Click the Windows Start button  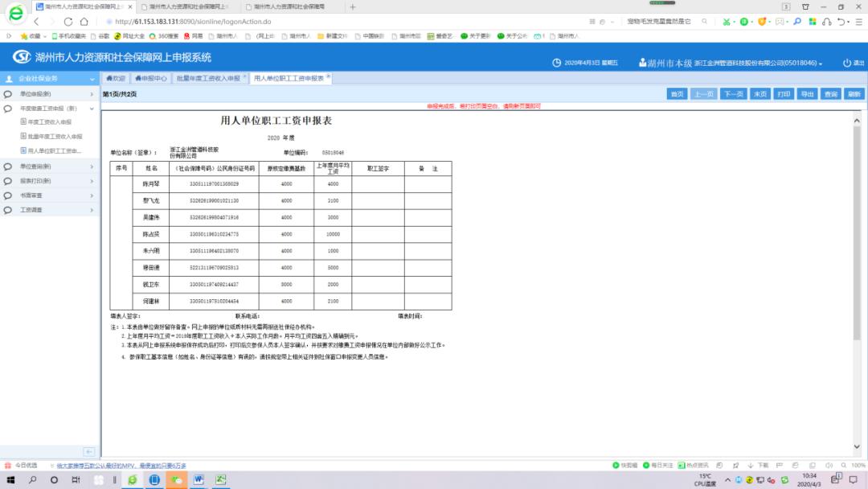click(x=10, y=479)
